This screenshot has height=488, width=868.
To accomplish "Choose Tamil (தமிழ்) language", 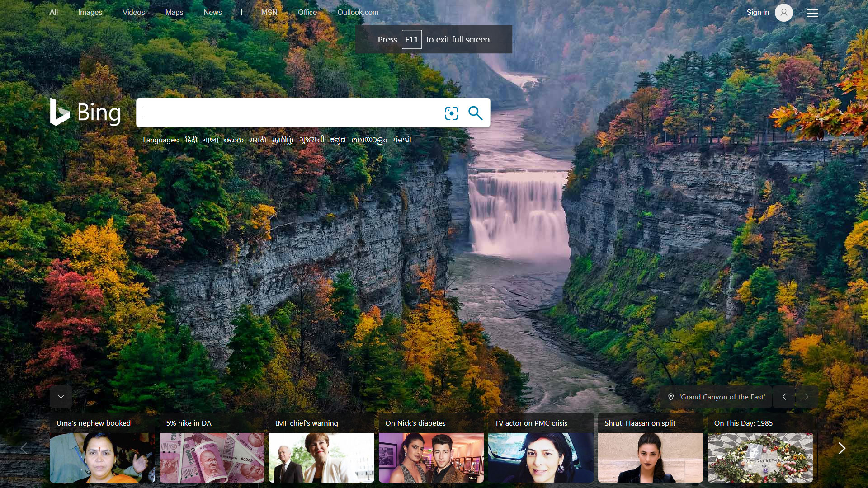I will point(283,140).
